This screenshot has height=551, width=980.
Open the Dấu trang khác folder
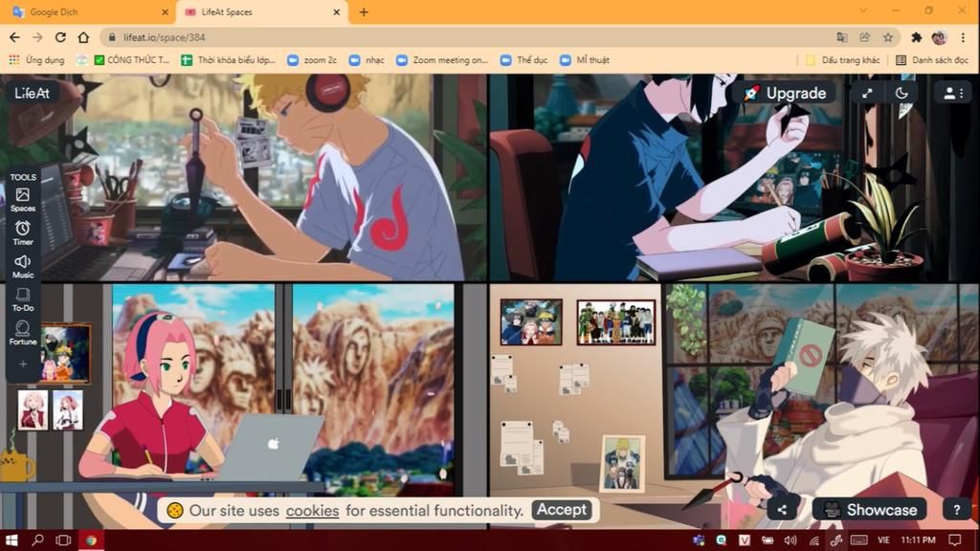pyautogui.click(x=842, y=60)
